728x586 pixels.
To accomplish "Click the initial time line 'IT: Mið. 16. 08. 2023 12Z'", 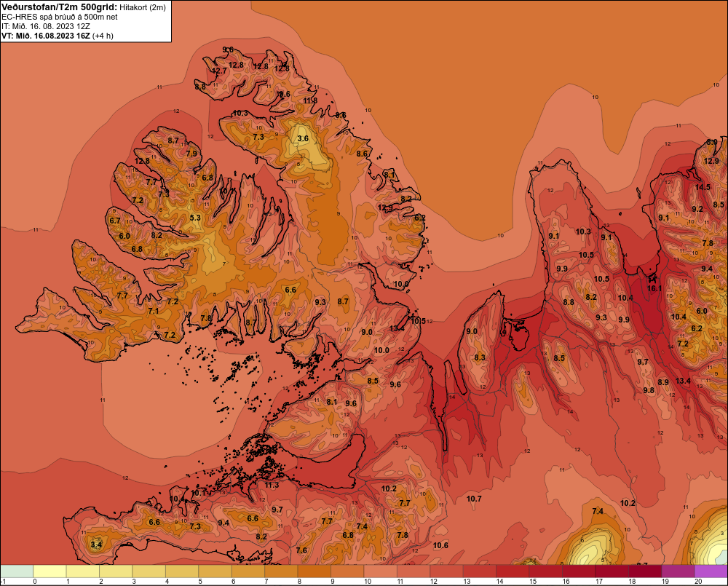I will pos(46,26).
